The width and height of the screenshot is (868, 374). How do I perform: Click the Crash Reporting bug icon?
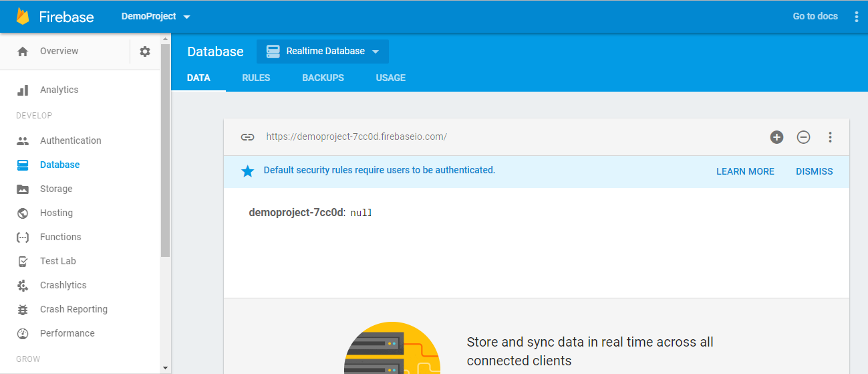pyautogui.click(x=23, y=309)
